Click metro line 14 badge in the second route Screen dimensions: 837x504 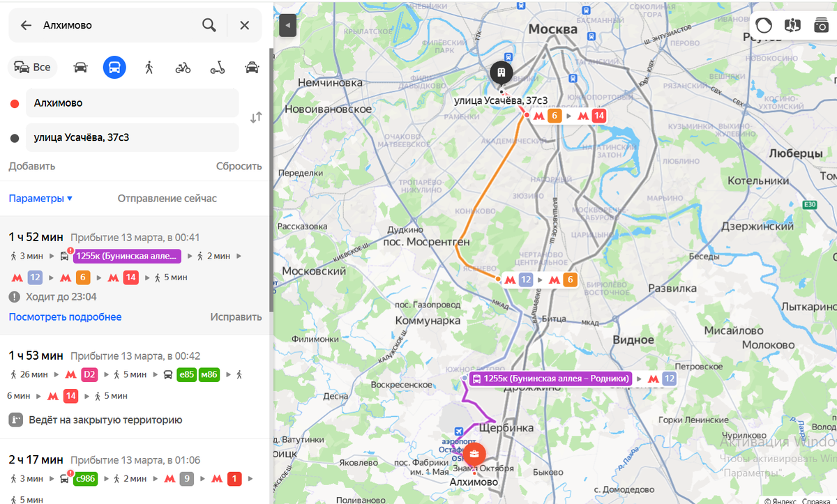(70, 396)
